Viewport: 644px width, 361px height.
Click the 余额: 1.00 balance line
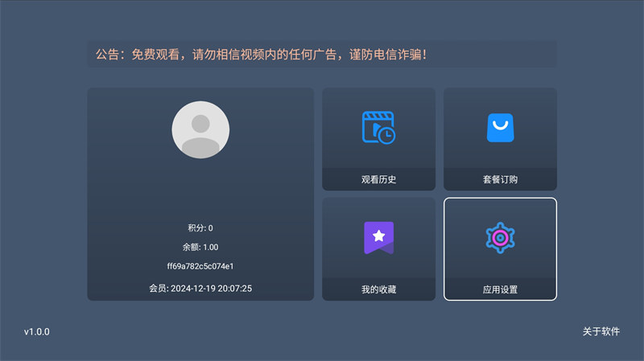click(x=200, y=247)
